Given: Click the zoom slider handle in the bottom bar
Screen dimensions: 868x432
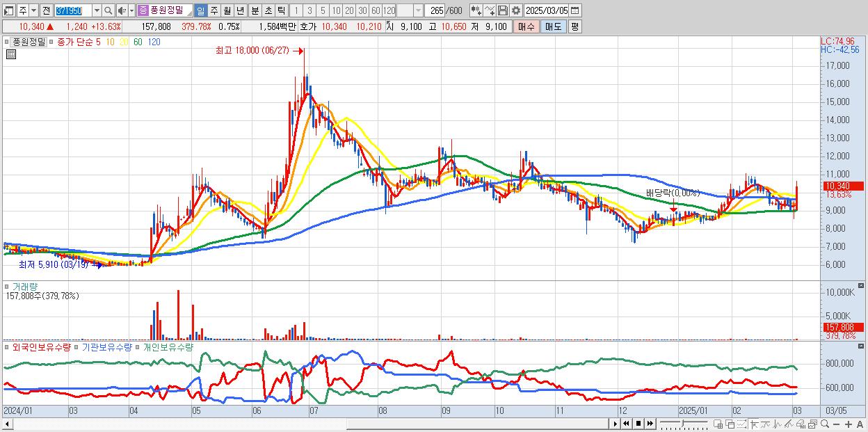Looking at the screenshot, I should pos(682,423).
